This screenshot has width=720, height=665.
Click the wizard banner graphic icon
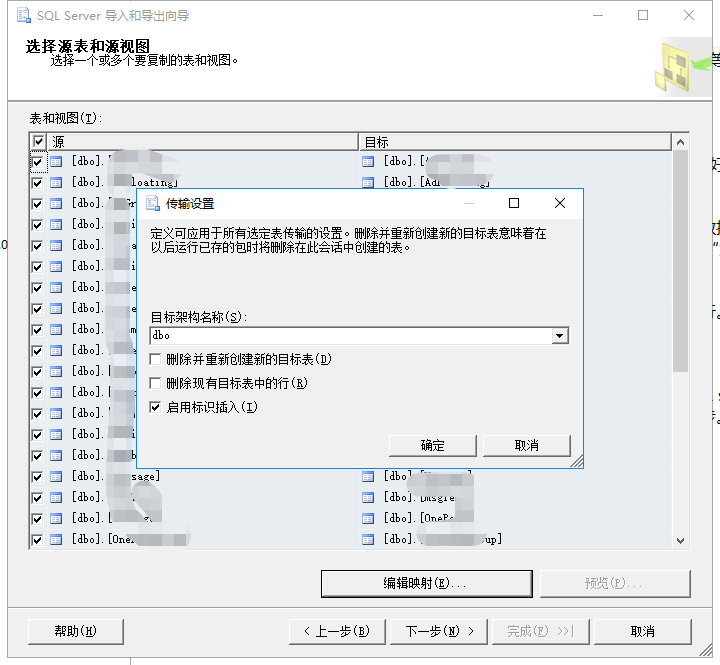click(681, 67)
